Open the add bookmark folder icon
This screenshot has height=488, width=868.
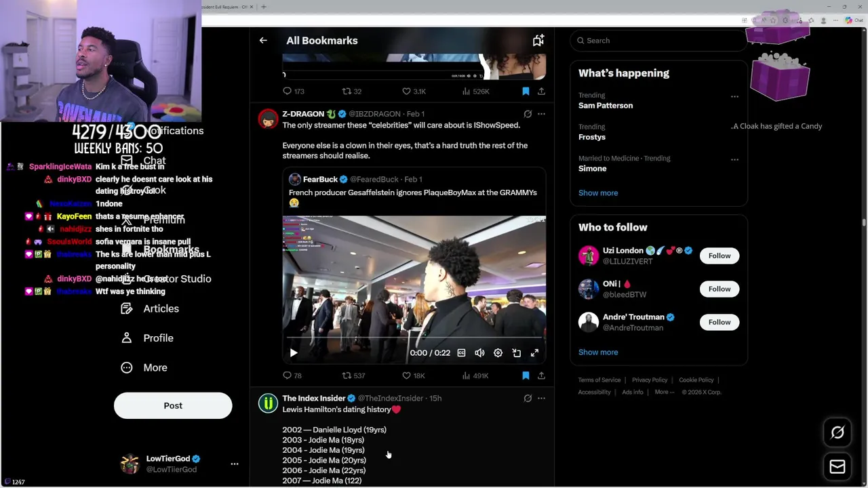(538, 41)
